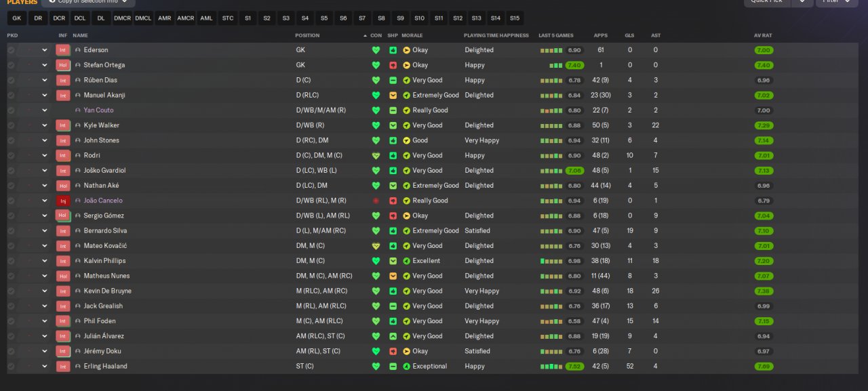Image resolution: width=868 pixels, height=391 pixels.
Task: Open the selection dropdown for Phil Foden
Action: tap(45, 321)
